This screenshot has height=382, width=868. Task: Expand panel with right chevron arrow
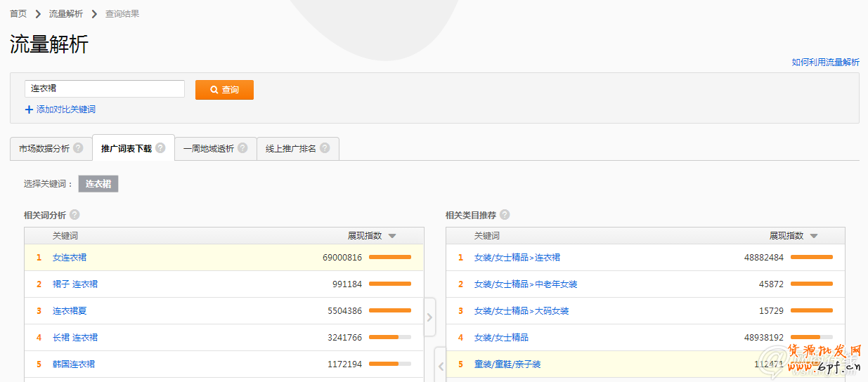pyautogui.click(x=429, y=317)
